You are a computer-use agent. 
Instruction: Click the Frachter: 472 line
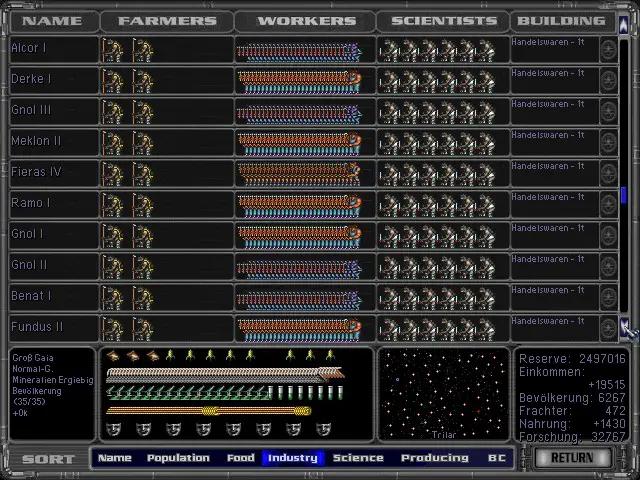[572, 411]
